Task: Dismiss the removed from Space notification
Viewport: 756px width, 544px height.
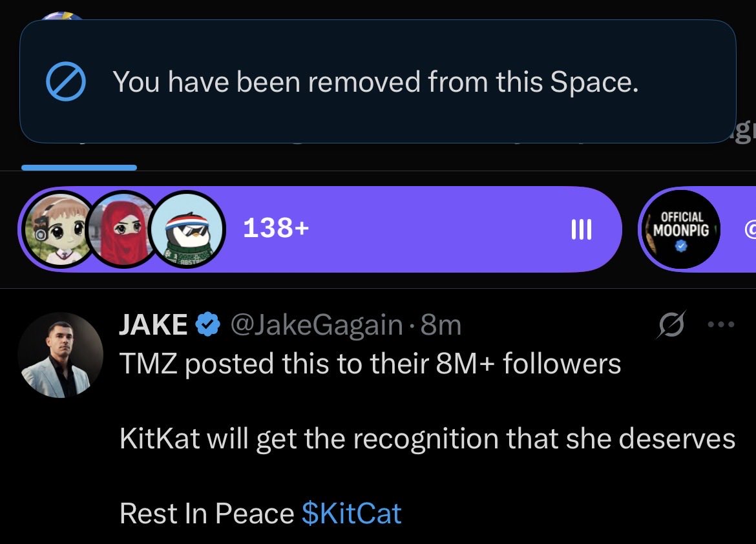Action: (377, 82)
